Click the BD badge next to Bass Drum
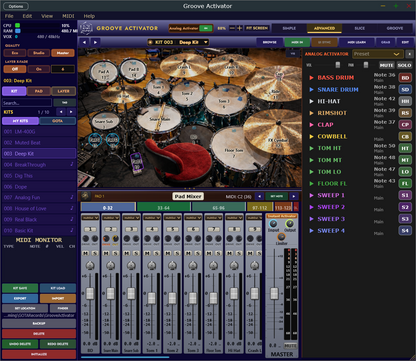 [405, 78]
